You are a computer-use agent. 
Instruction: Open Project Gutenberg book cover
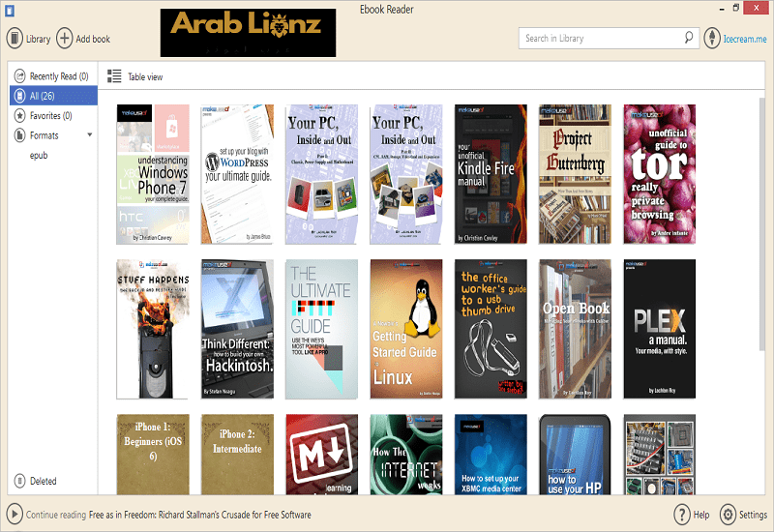(575, 174)
